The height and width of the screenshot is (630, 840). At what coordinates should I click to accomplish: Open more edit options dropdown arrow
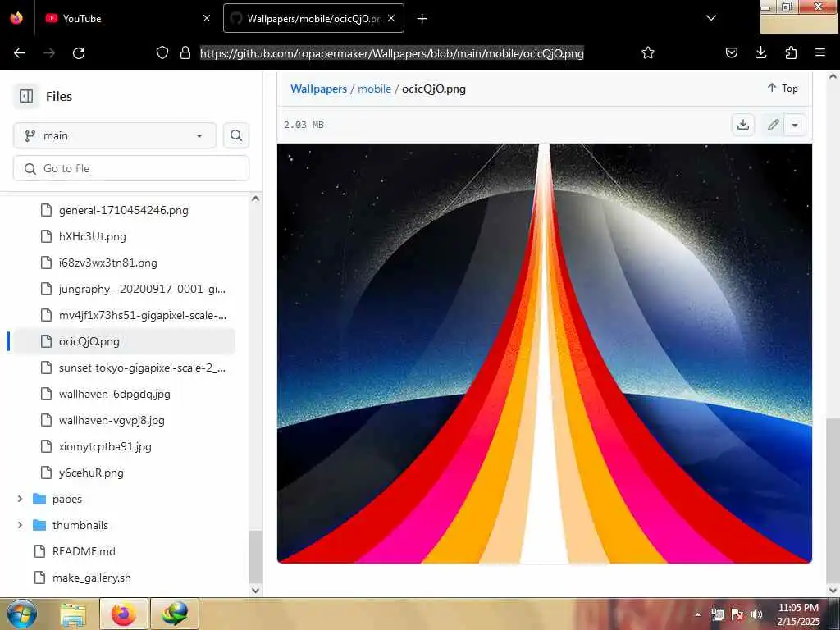coord(795,125)
